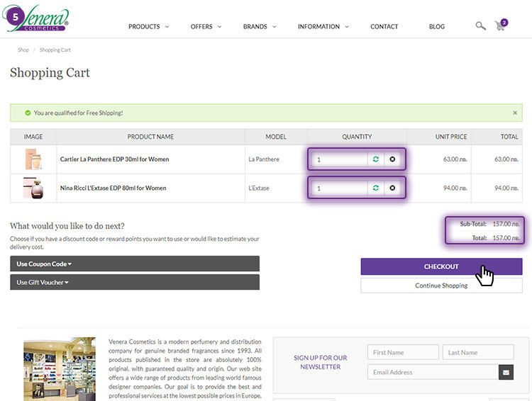Focus quantity field for Cartier La Panthere

[x=340, y=159]
